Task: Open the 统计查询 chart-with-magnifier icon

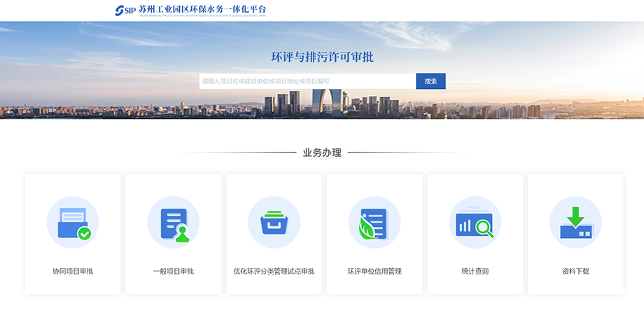Action: [475, 223]
